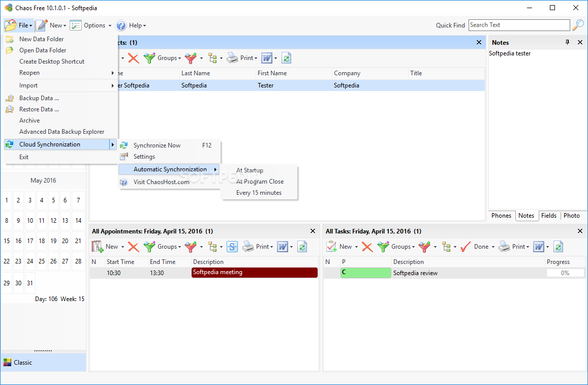Image resolution: width=588 pixels, height=385 pixels.
Task: Pin the Notes panel with pushpin icon
Action: point(567,42)
